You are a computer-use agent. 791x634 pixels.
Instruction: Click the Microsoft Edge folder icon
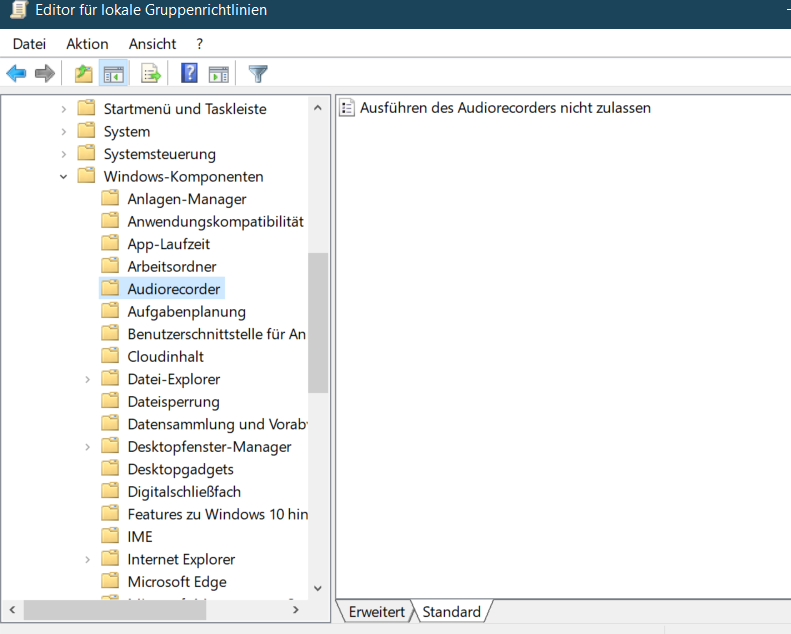coord(110,580)
